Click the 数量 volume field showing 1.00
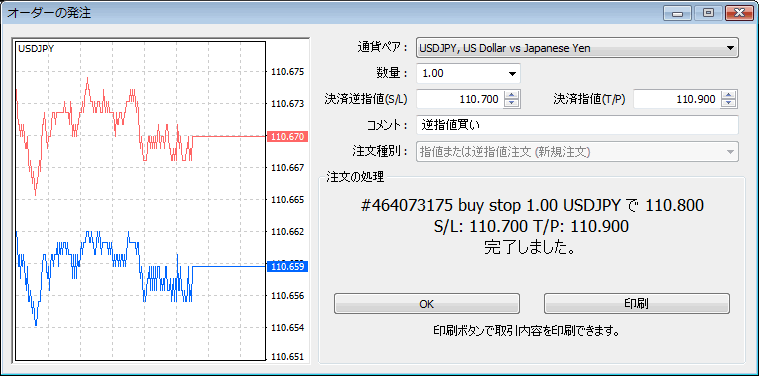The height and width of the screenshot is (376, 759). (x=460, y=74)
